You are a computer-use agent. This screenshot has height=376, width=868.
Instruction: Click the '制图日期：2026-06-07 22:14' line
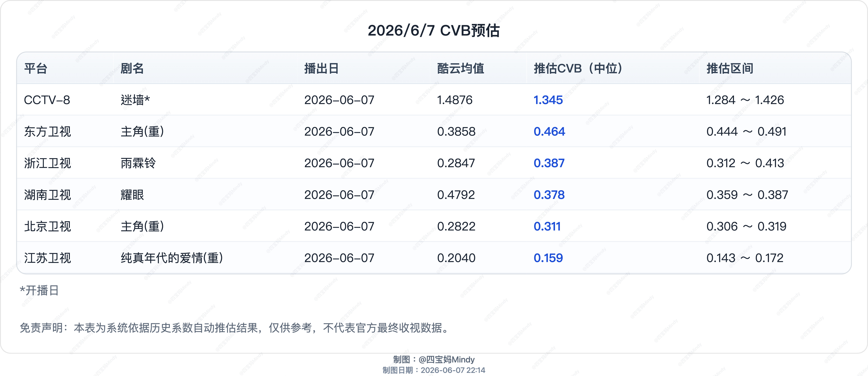click(x=434, y=370)
